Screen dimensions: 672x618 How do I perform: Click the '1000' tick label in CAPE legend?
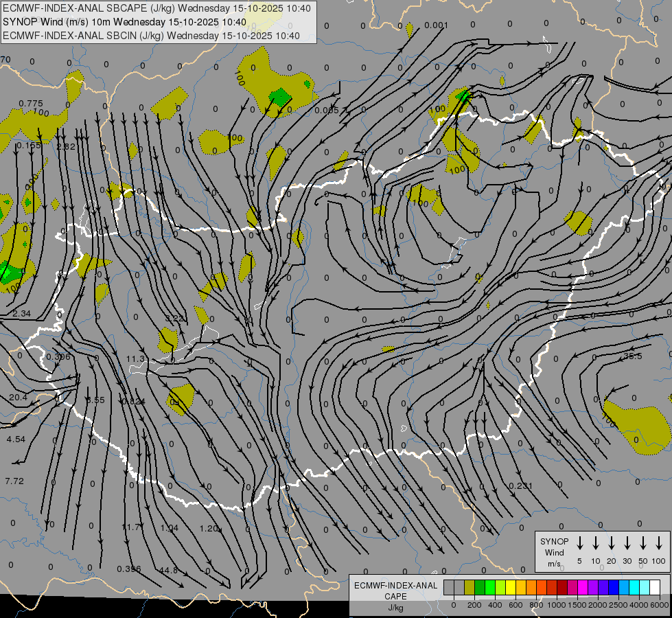[x=557, y=605]
